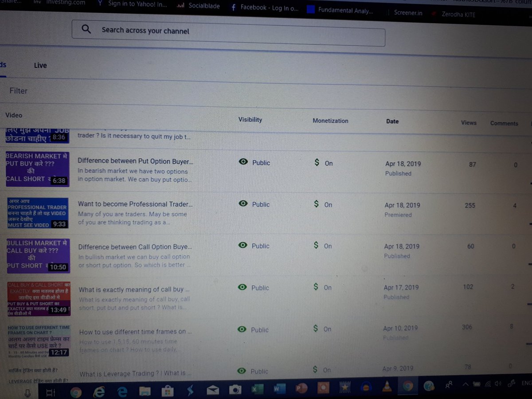Click the Comments column header
The image size is (532, 399).
click(x=504, y=123)
